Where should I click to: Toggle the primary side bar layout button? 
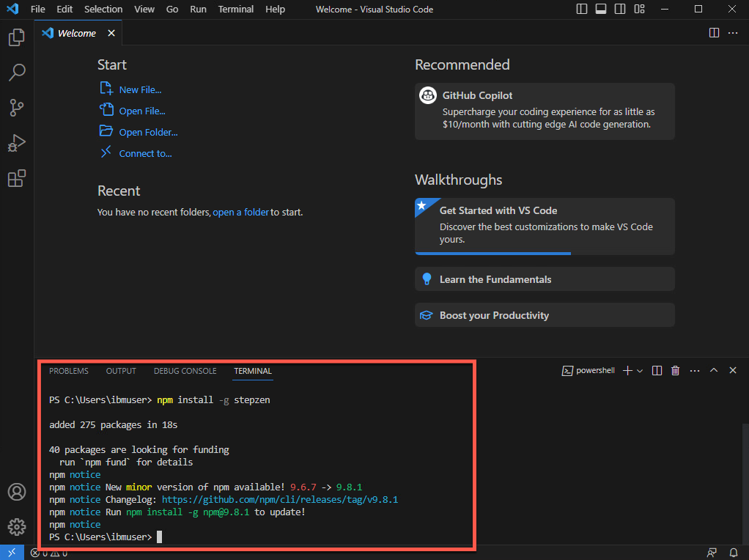click(582, 10)
